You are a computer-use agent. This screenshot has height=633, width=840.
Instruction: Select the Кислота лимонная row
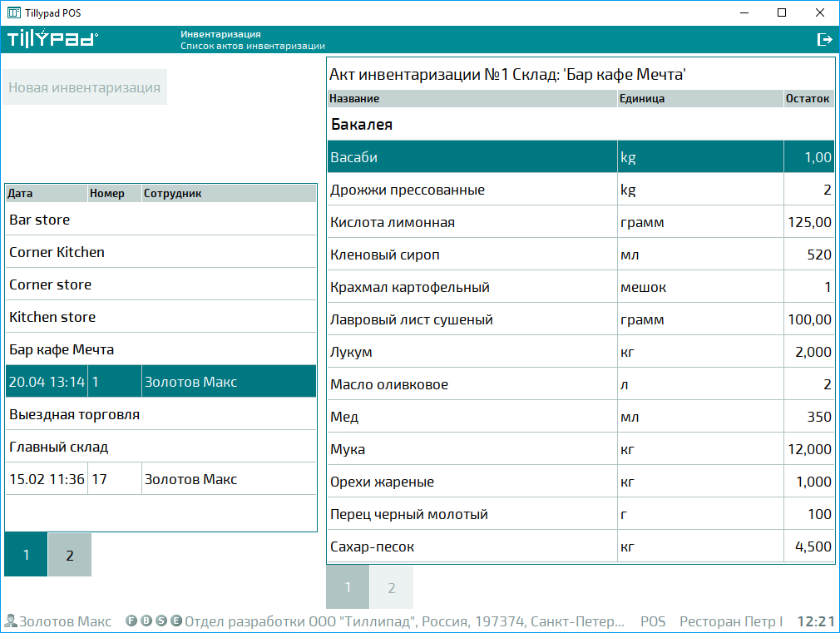click(581, 222)
